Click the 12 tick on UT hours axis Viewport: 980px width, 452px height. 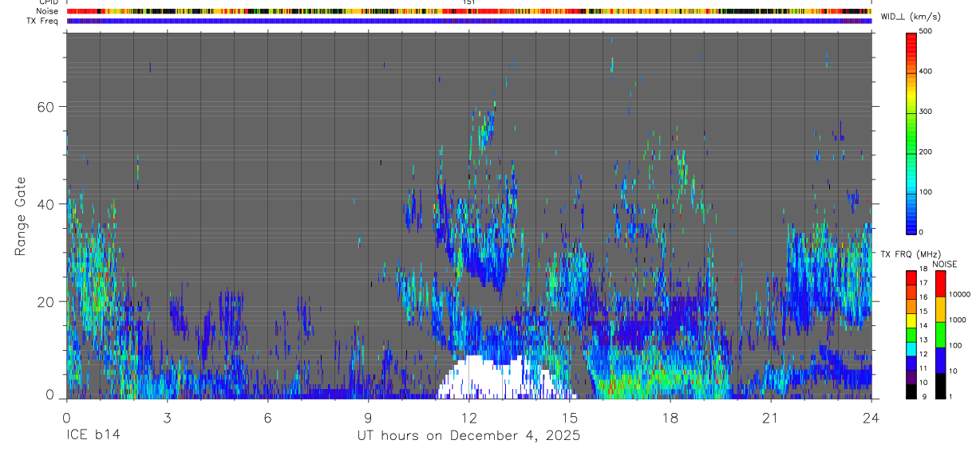point(468,419)
